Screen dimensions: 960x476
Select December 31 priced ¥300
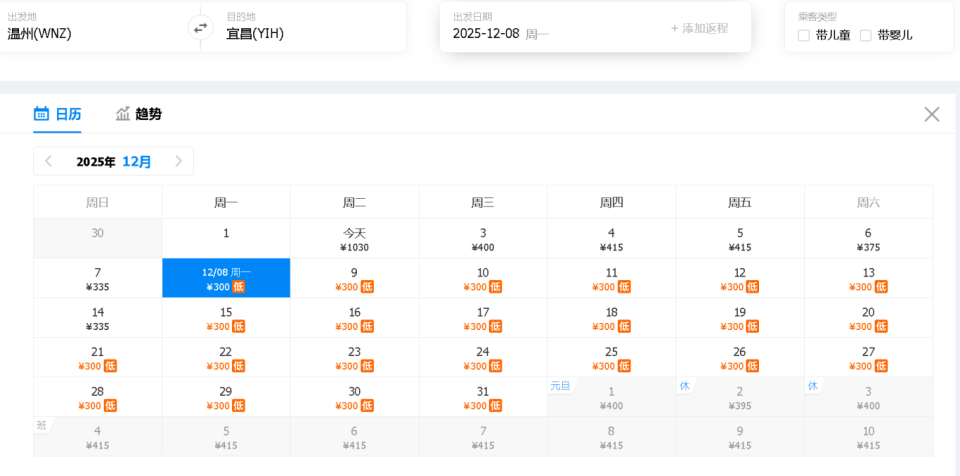pos(483,397)
